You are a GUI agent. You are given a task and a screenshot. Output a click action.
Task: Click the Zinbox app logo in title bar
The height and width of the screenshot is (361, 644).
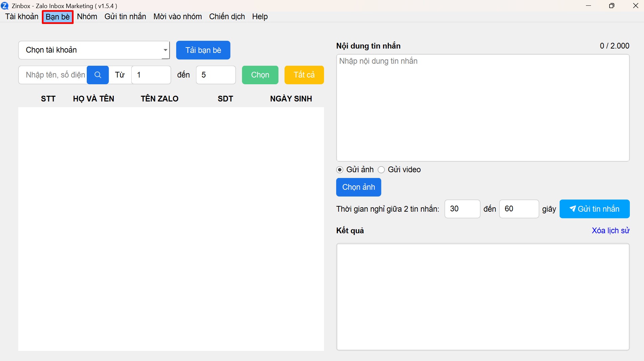point(5,6)
